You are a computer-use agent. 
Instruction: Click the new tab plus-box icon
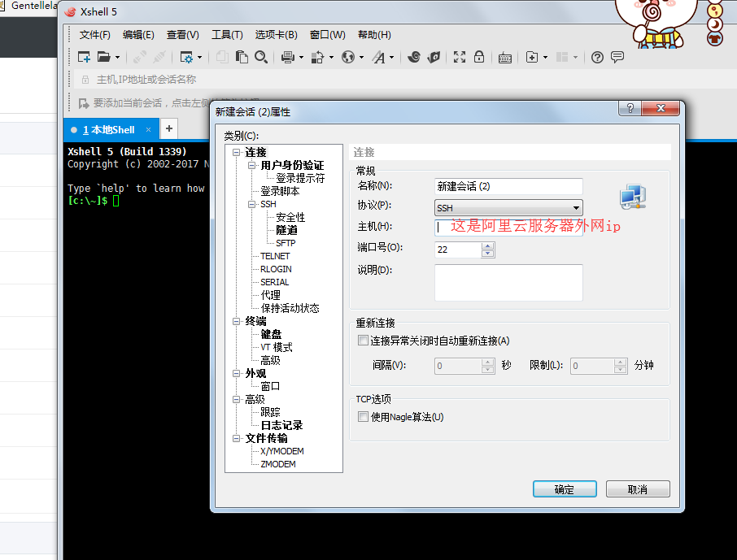tap(531, 58)
